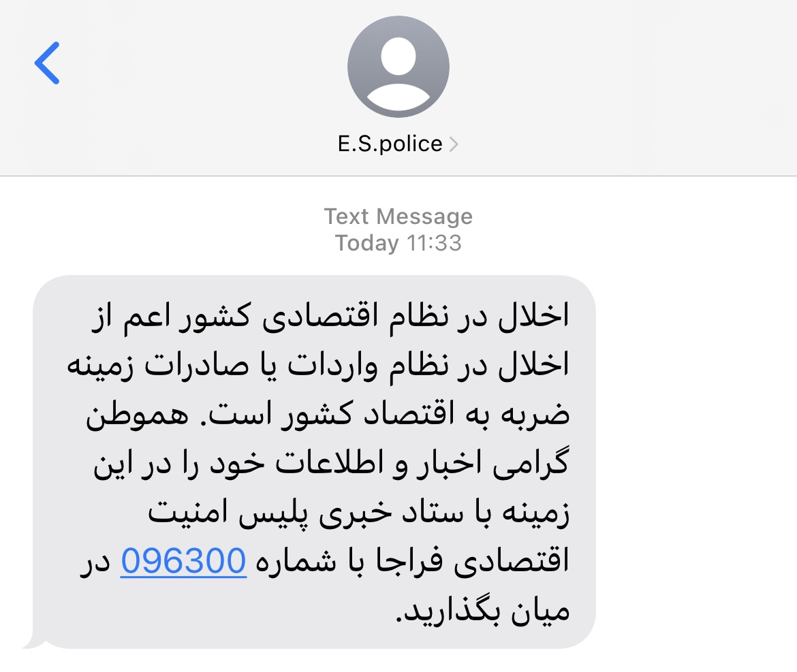
Task: Click first line starting with اخلال
Action: 330,317
